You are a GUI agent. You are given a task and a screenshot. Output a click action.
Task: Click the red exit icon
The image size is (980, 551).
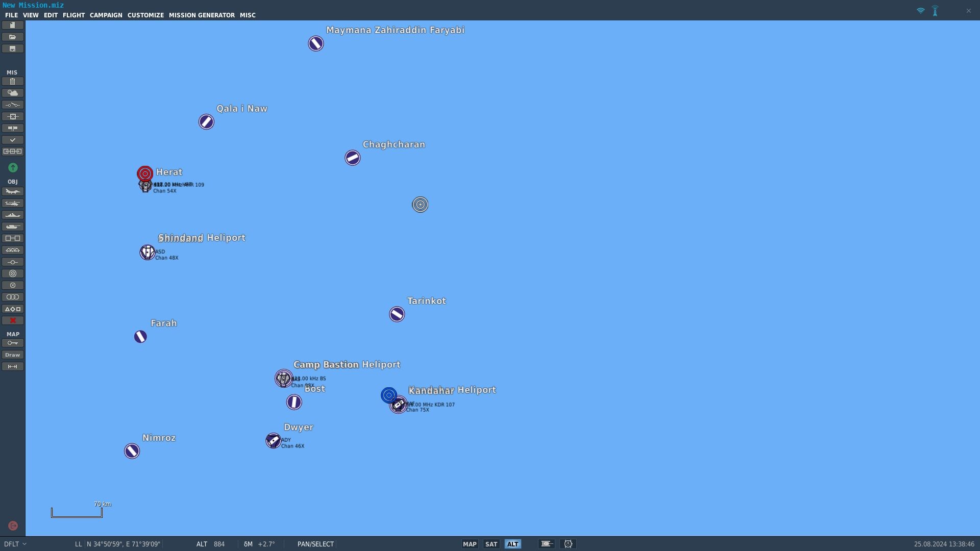click(13, 525)
